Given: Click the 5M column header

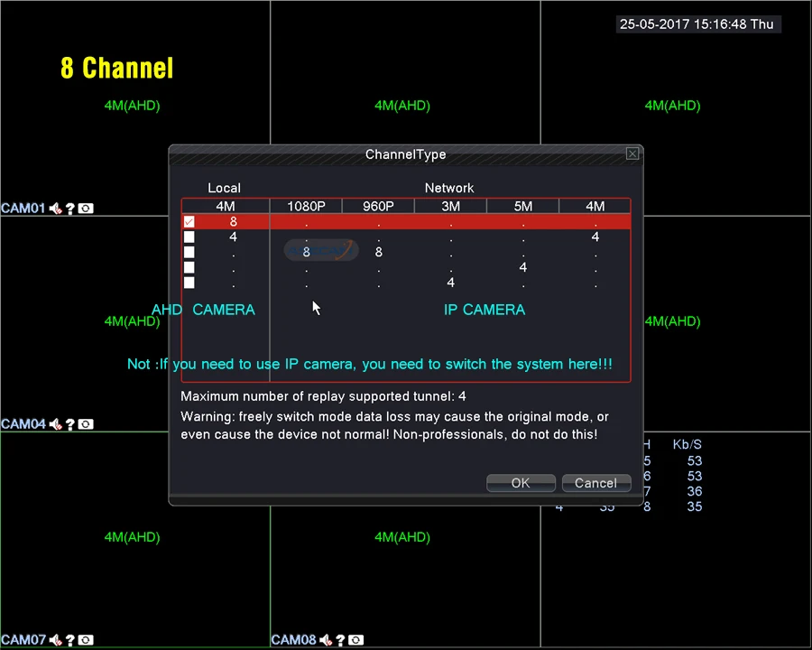Looking at the screenshot, I should tap(523, 206).
